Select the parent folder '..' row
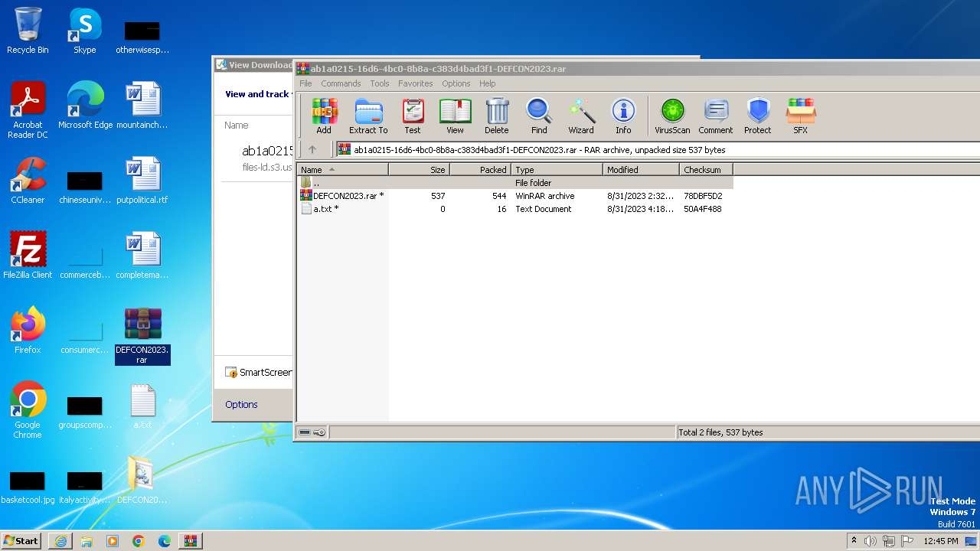 tap(514, 183)
